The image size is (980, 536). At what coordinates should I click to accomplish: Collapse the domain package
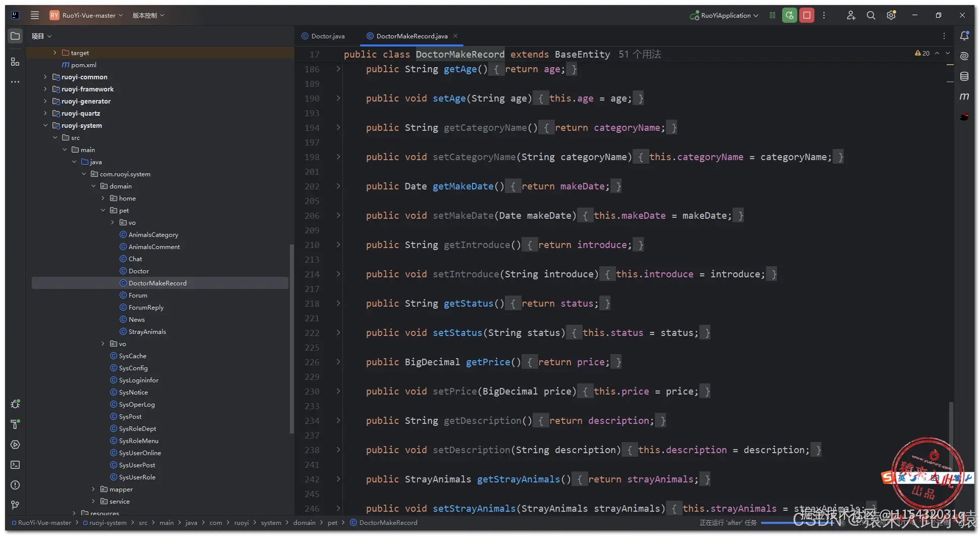[x=93, y=186]
